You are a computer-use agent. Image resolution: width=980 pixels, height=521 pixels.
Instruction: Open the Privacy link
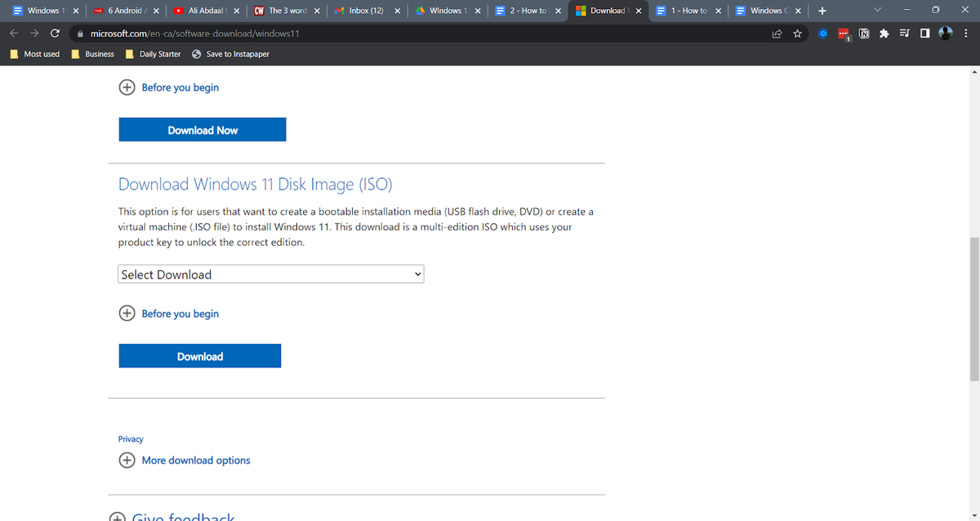click(131, 439)
